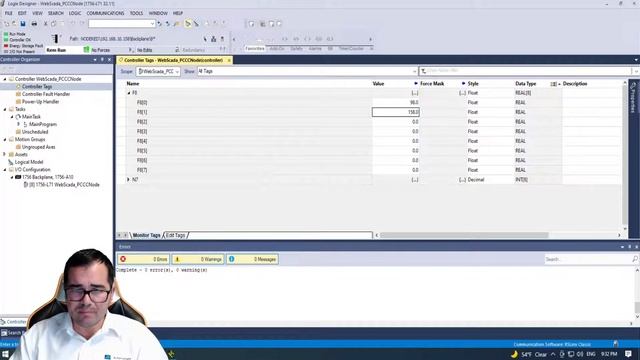Screen dimensions: 640x360
Task: Click the Data Type column header
Action: pyautogui.click(x=525, y=84)
